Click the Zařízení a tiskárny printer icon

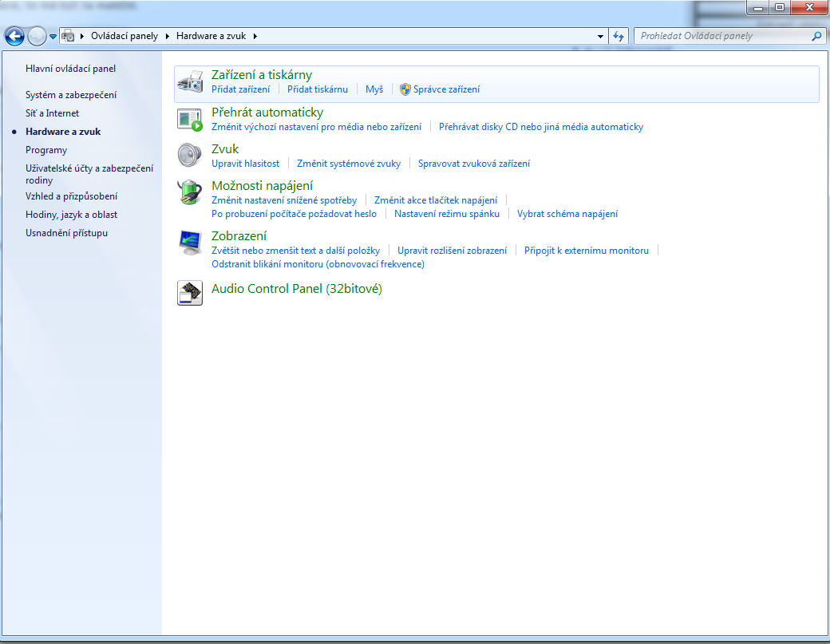pyautogui.click(x=190, y=81)
